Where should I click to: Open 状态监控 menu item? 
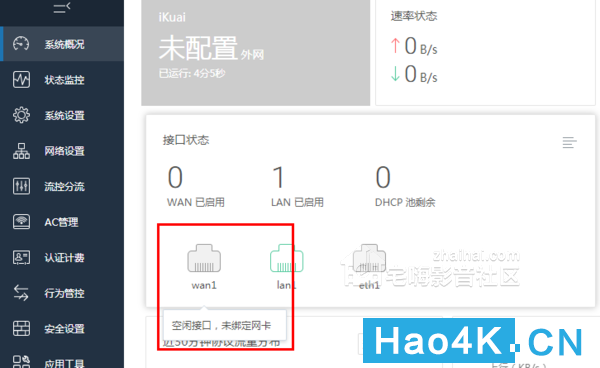[62, 80]
